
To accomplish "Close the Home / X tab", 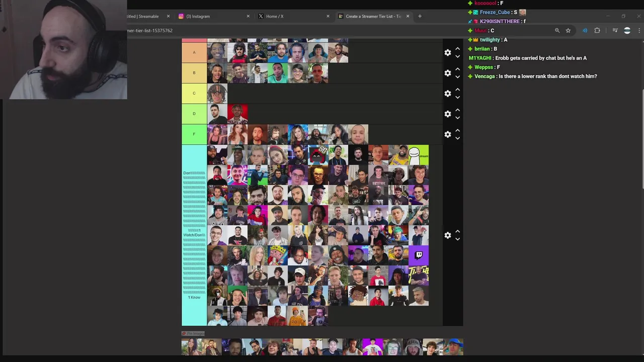I will point(328,16).
